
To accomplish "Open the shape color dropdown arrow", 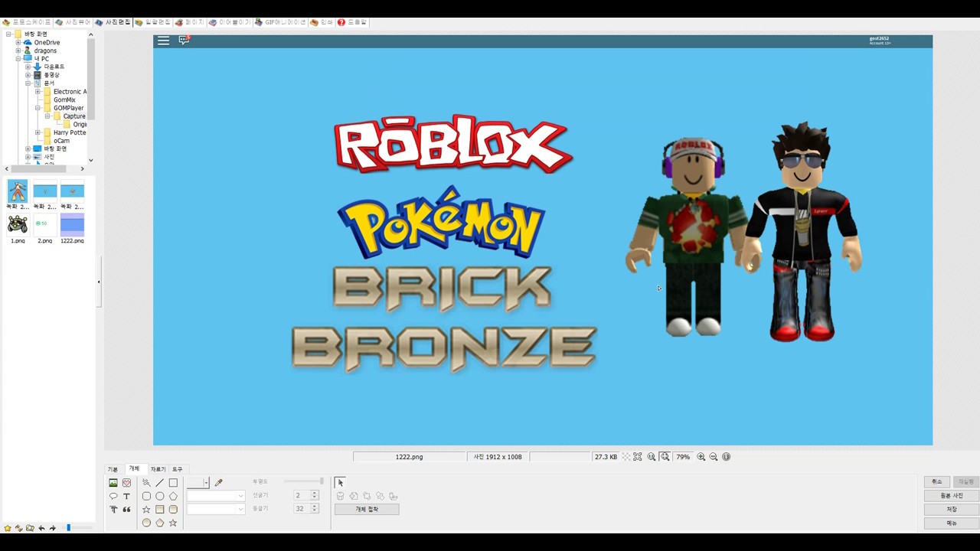I will coord(206,483).
